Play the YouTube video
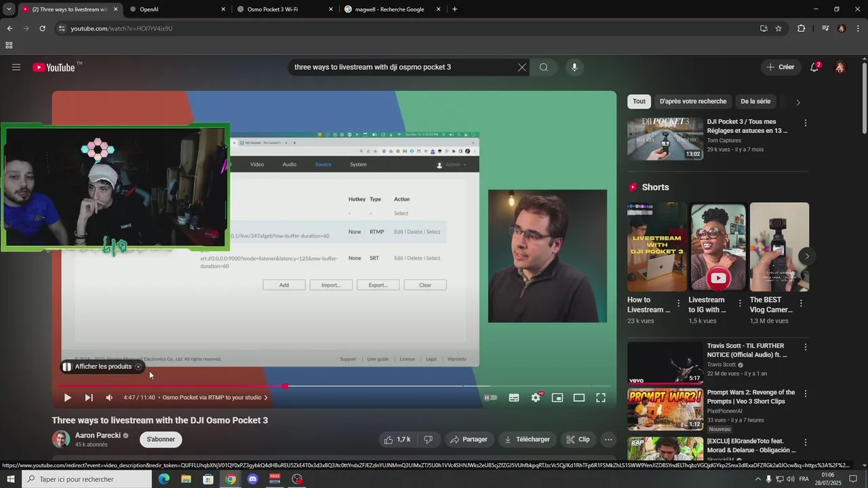 click(67, 398)
